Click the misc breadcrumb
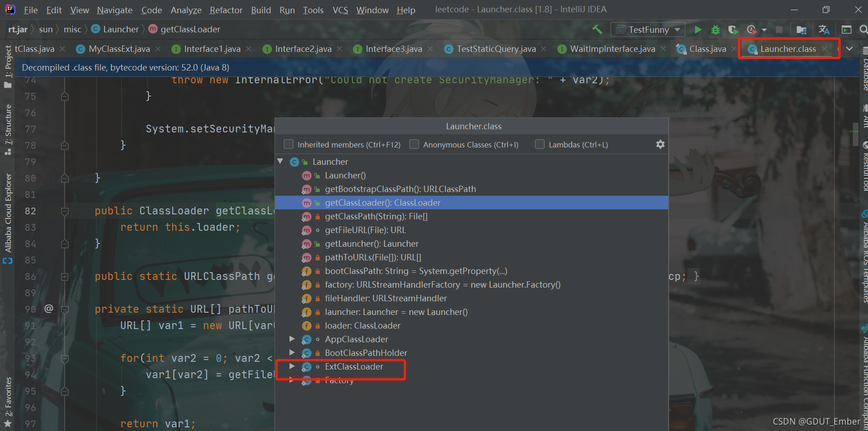The height and width of the screenshot is (431, 868). click(x=72, y=30)
